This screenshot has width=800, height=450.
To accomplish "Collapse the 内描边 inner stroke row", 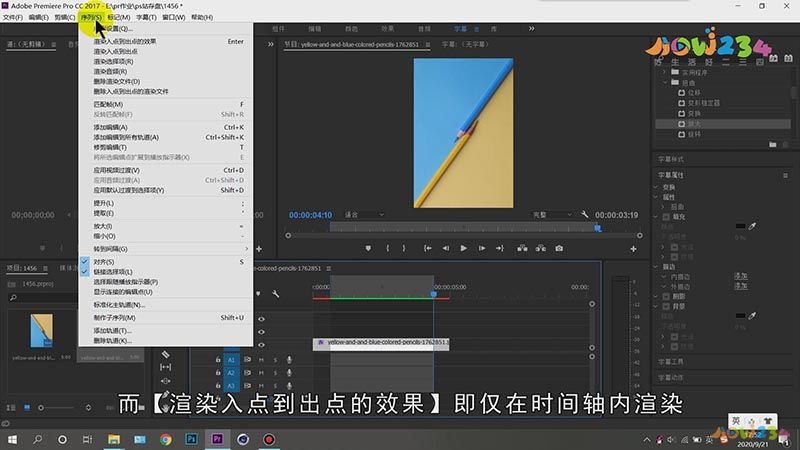I will tap(664, 277).
